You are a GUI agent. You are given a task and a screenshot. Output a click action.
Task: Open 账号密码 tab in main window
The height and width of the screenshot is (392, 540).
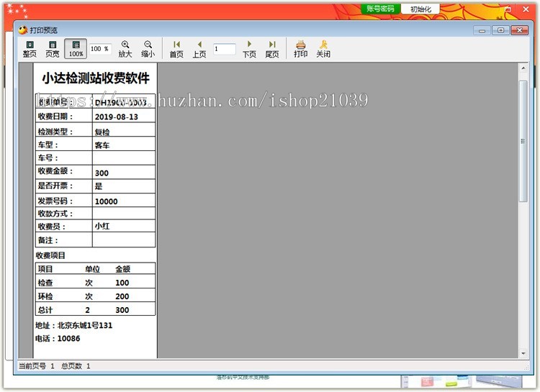pos(381,9)
